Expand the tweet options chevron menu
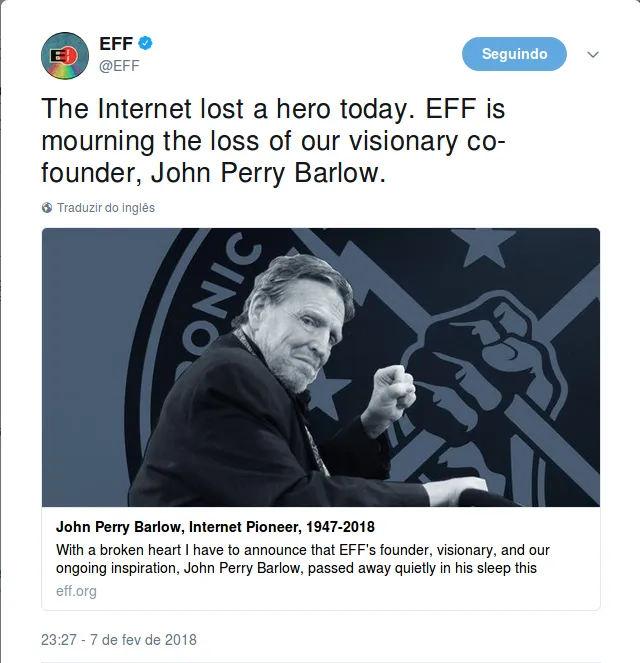This screenshot has height=663, width=640. coord(593,54)
